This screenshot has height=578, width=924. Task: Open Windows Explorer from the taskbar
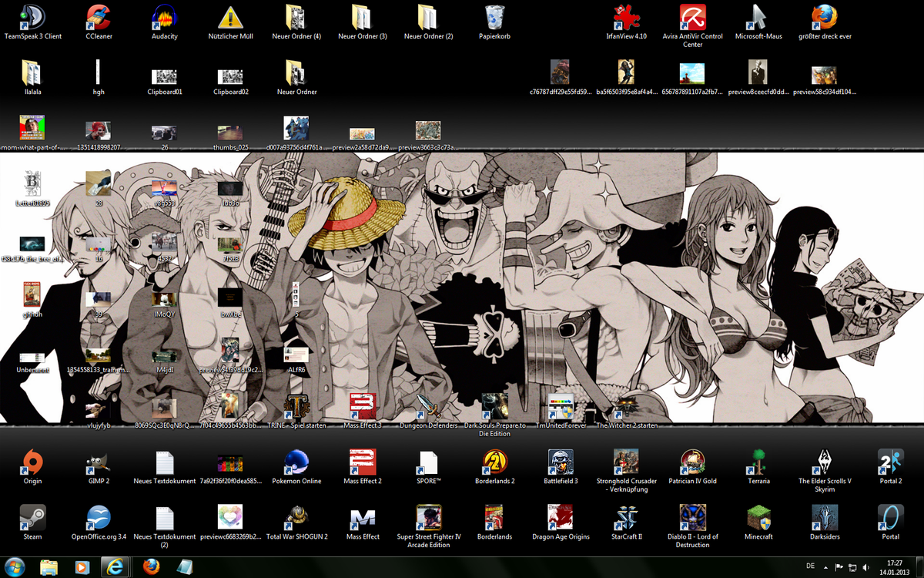coord(49,567)
